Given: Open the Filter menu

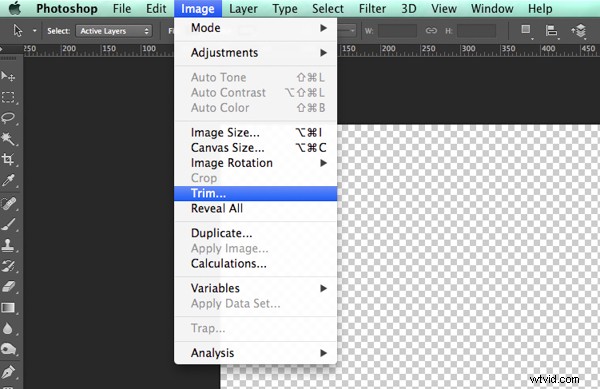Looking at the screenshot, I should pos(372,8).
